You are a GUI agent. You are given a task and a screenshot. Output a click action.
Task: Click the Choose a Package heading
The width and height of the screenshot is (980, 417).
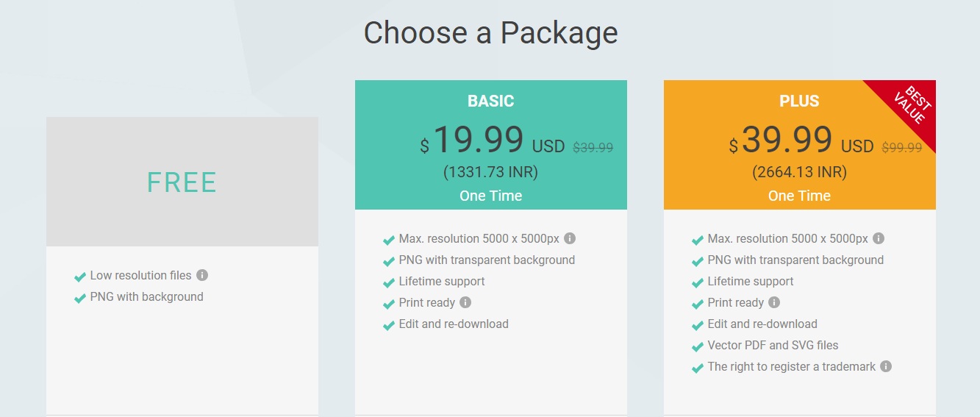click(x=490, y=33)
